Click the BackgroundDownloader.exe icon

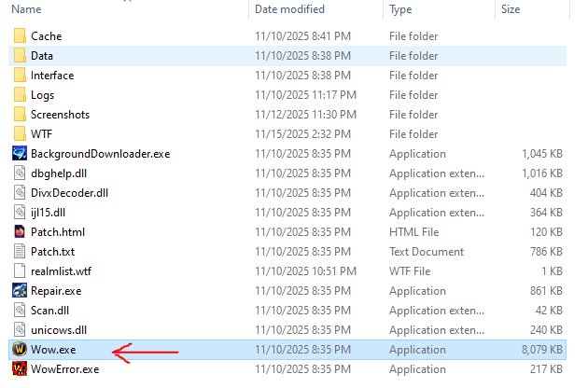point(20,154)
